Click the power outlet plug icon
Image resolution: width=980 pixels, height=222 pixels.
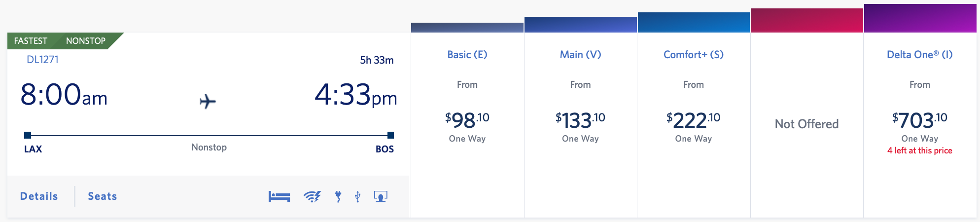pyautogui.click(x=338, y=197)
